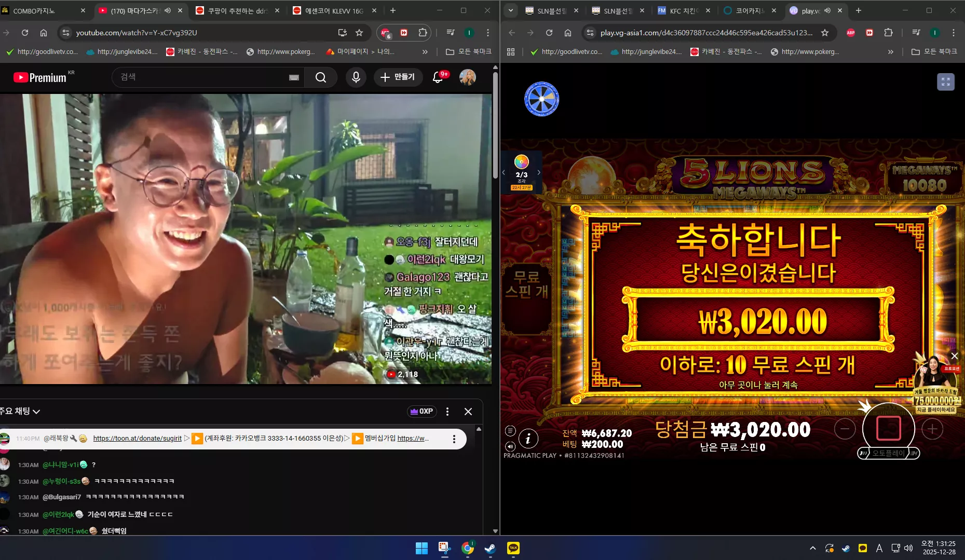
Task: Bookmark the play.vg-asia1 page with star
Action: 825,33
